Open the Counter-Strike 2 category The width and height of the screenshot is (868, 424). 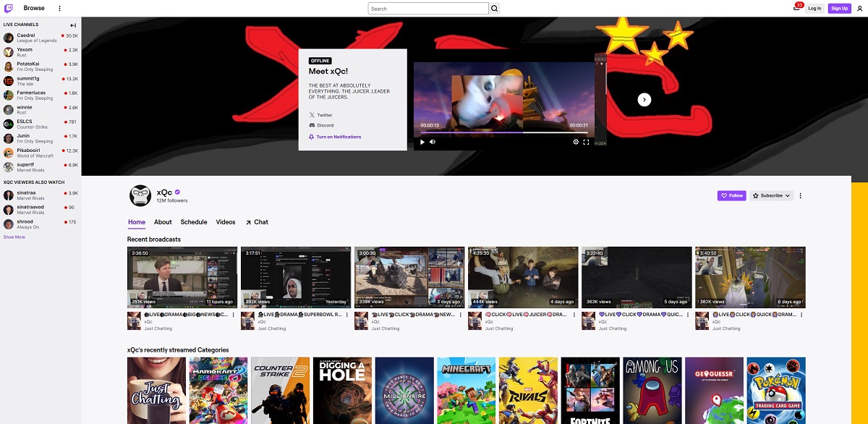coord(281,390)
